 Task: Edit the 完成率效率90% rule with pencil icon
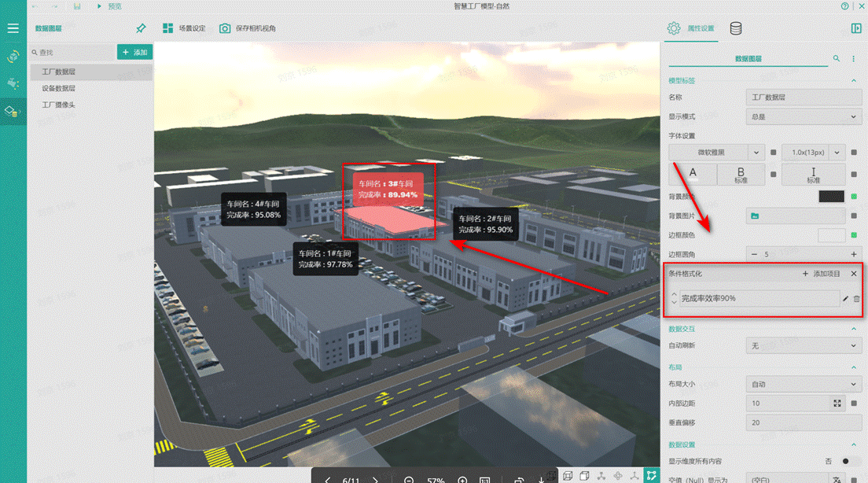point(845,299)
